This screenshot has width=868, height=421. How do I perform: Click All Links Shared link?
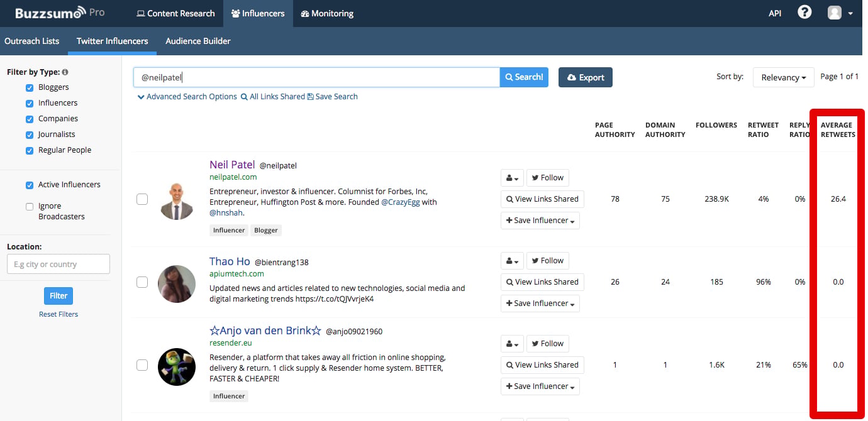tap(272, 97)
